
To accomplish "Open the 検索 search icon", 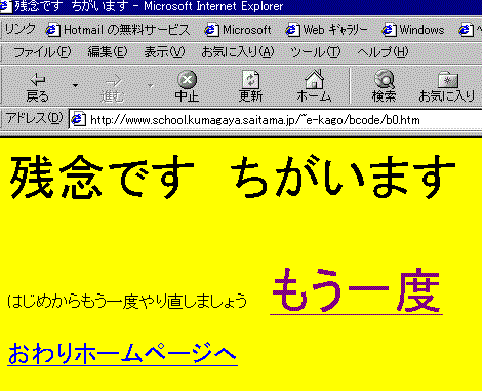I will 384,79.
